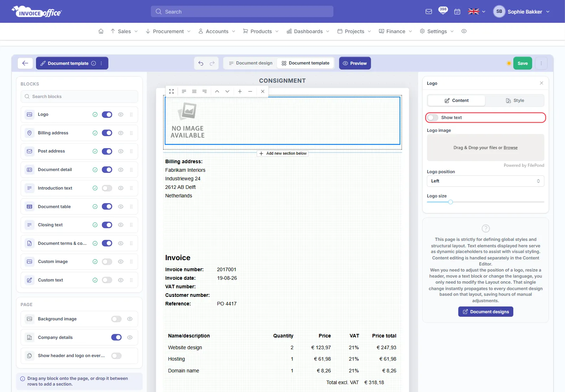This screenshot has width=565, height=392.
Task: Align the logo block center
Action: click(x=194, y=92)
